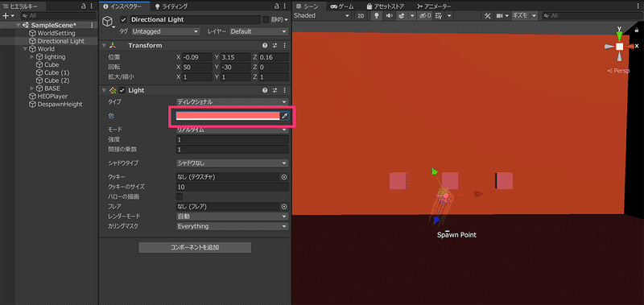This screenshot has height=305, width=644.
Task: Enable the ハローの描画 checkbox
Action: point(180,196)
